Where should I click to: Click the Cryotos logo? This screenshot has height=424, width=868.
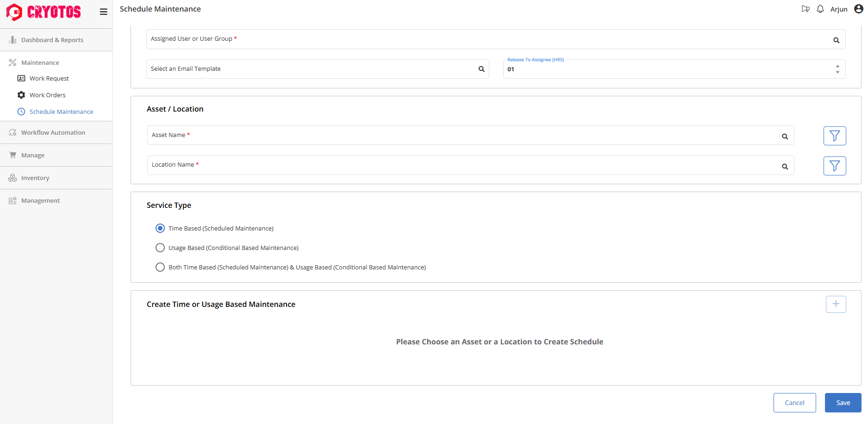[44, 12]
